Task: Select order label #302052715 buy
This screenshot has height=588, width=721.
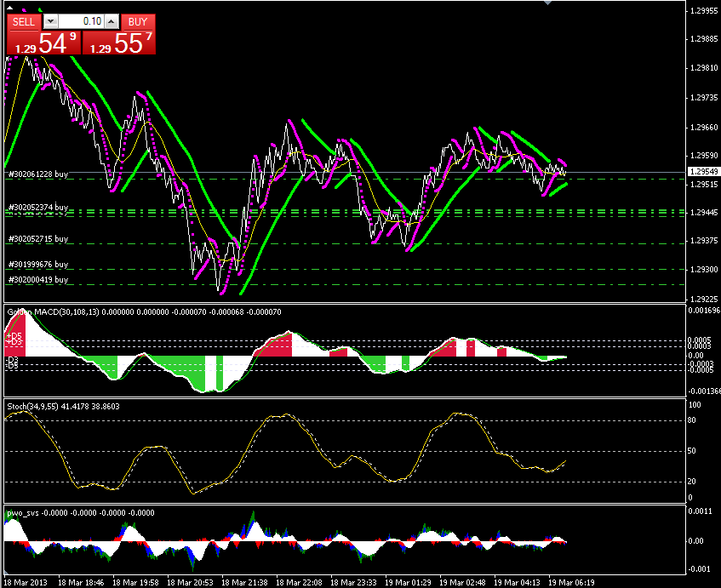Action: coord(38,238)
